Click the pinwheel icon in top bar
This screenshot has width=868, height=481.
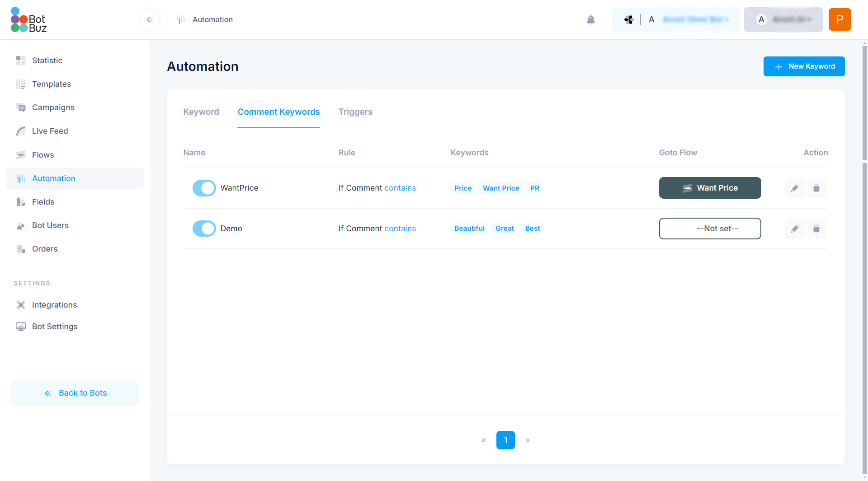(x=628, y=19)
